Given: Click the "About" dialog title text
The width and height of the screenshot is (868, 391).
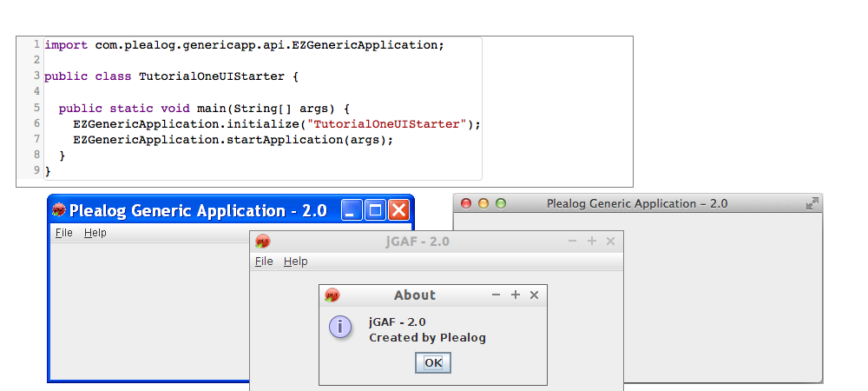Looking at the screenshot, I should [x=415, y=295].
